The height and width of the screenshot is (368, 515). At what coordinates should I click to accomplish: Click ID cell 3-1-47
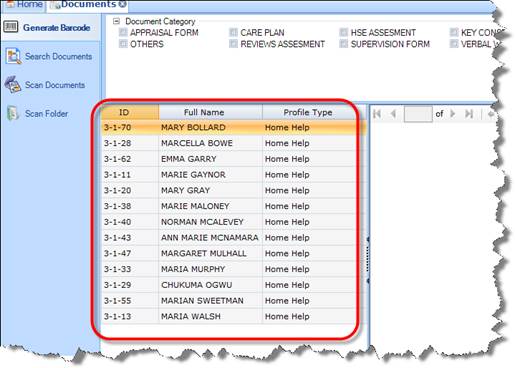tap(130, 253)
